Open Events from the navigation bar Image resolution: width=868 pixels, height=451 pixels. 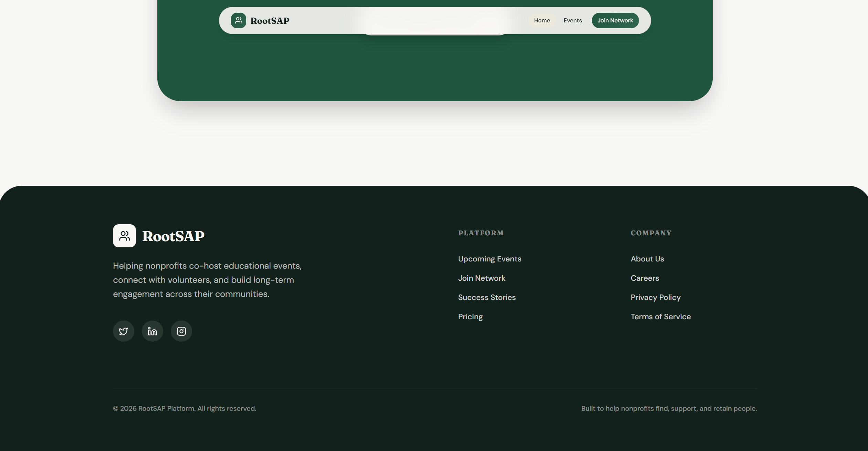573,20
